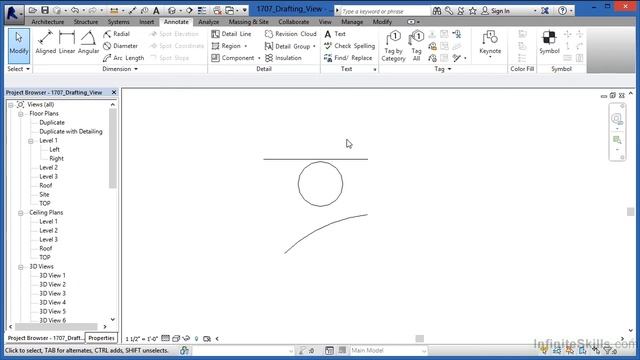
Task: Click in the keyword search field
Action: click(384, 11)
